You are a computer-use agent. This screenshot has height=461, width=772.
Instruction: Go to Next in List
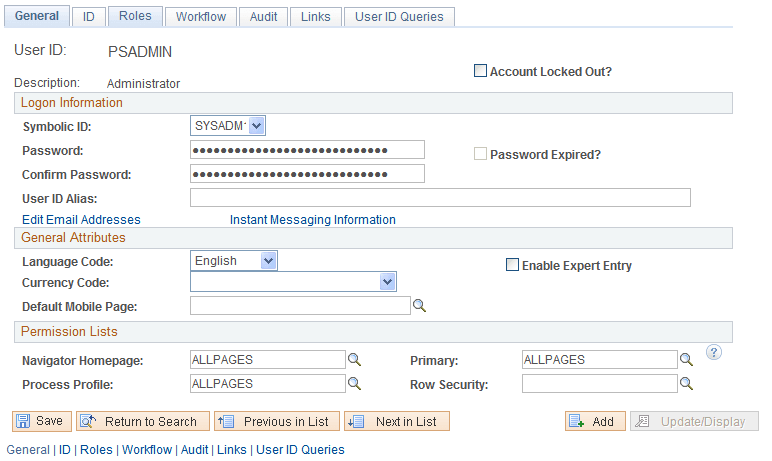click(397, 422)
